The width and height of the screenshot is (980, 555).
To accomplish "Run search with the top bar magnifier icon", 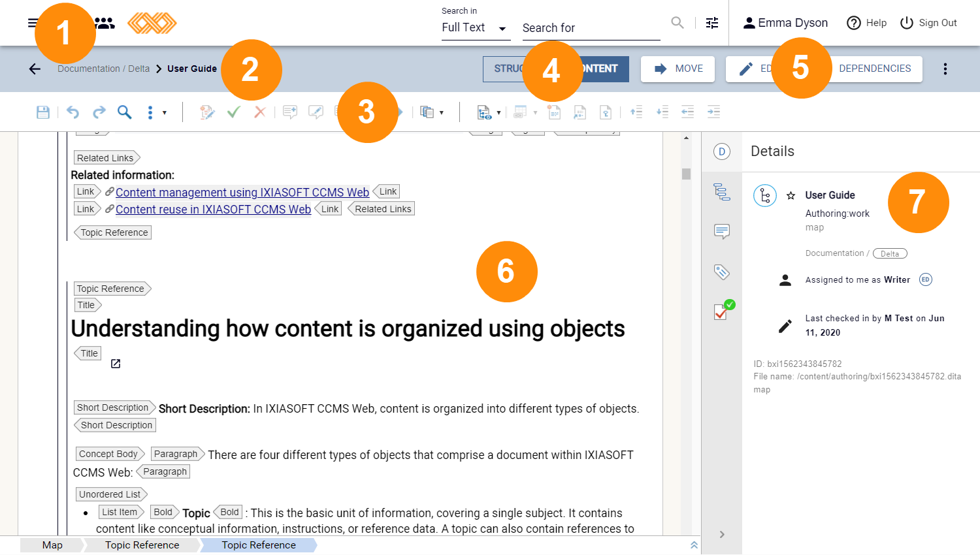I will point(678,23).
